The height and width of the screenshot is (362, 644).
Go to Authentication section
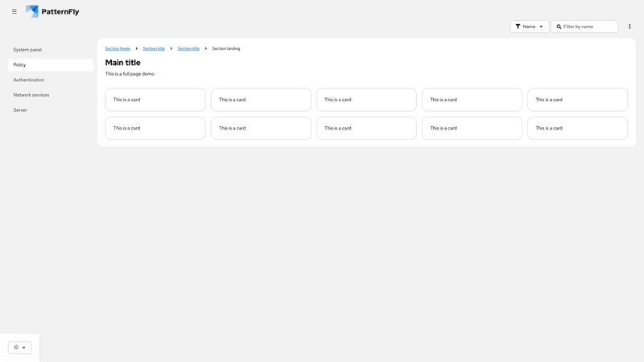point(51,80)
